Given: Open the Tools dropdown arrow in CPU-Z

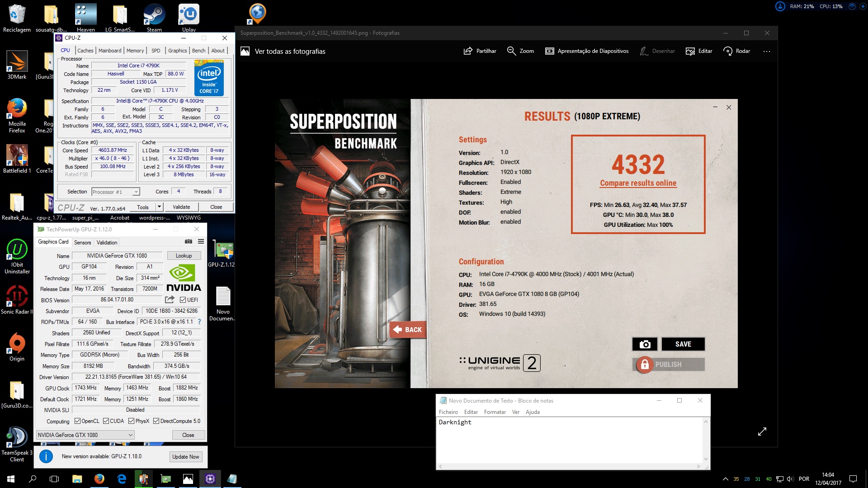Looking at the screenshot, I should (x=159, y=207).
